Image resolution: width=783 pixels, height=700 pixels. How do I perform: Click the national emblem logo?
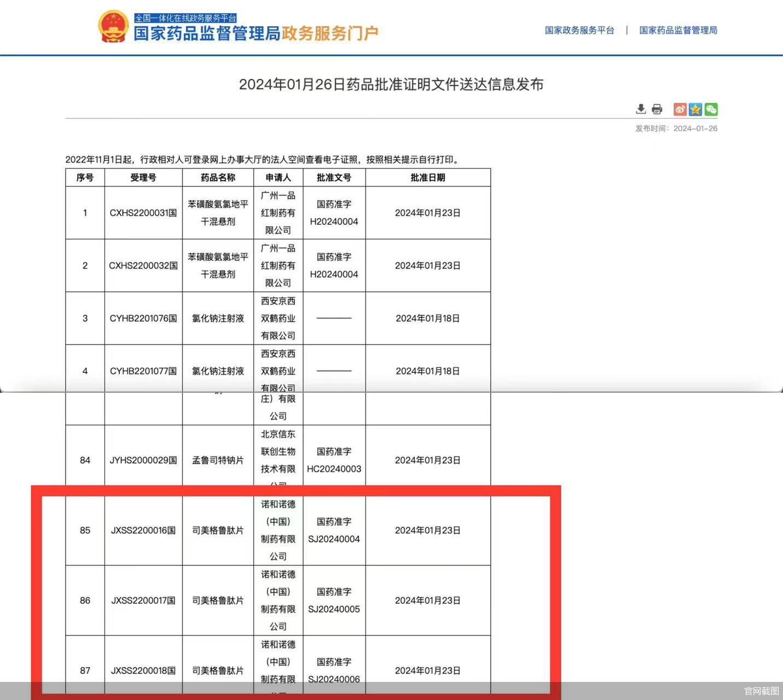pyautogui.click(x=113, y=27)
